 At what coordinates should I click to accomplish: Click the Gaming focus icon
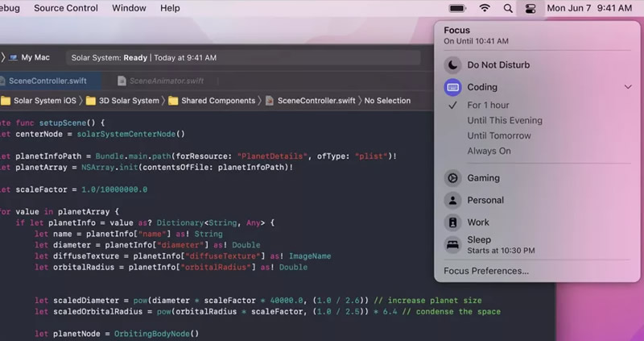click(452, 178)
